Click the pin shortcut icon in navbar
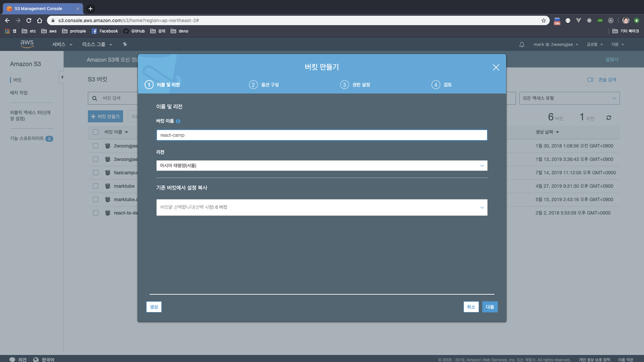 click(x=125, y=44)
